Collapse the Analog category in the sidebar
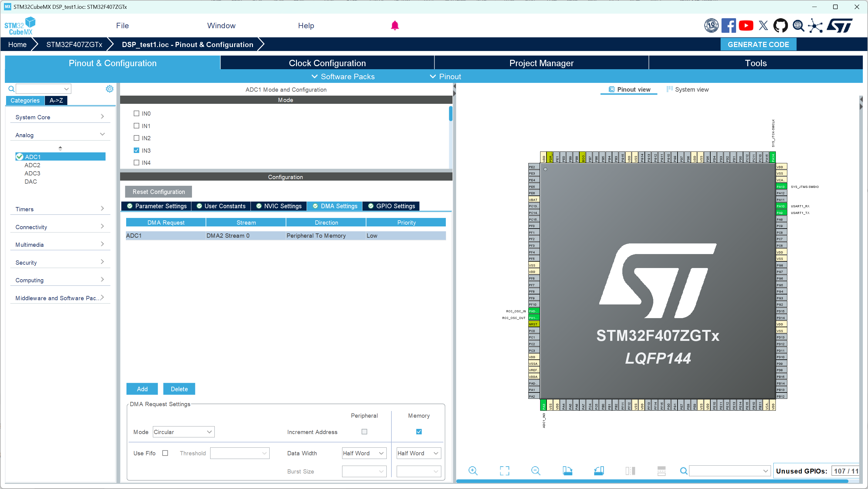The image size is (868, 489). [102, 134]
